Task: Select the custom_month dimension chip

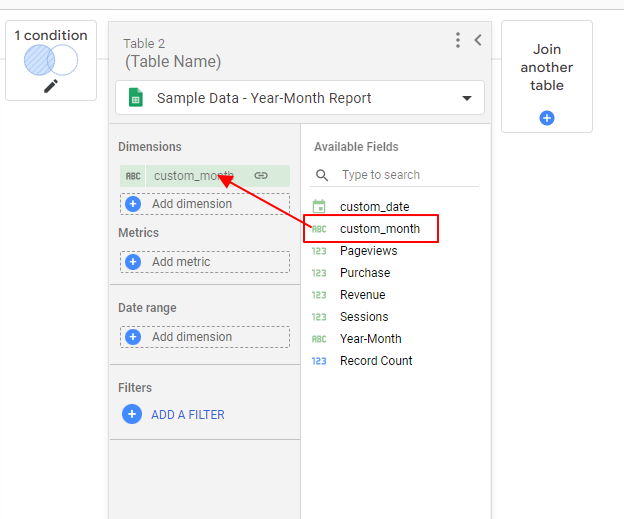Action: [192, 176]
